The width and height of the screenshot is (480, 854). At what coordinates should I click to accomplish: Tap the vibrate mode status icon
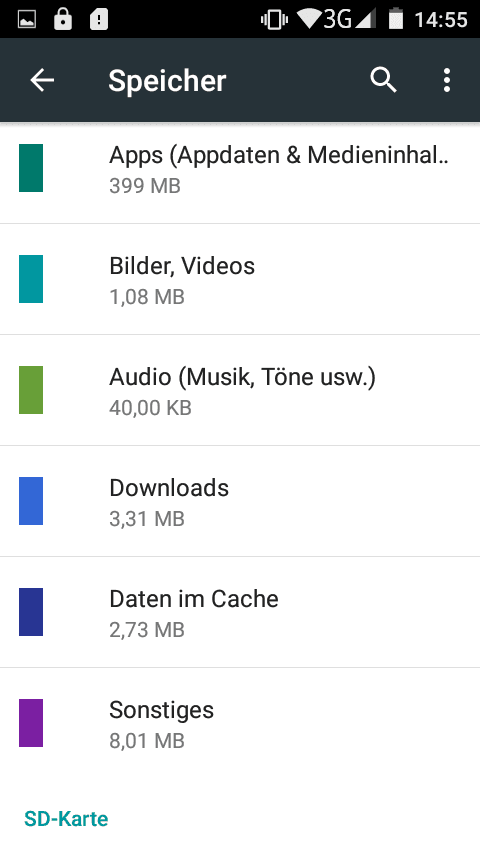point(274,20)
